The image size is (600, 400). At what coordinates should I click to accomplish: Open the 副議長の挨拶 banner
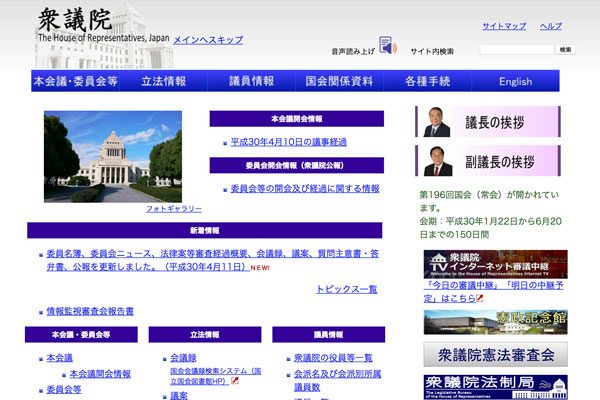click(488, 161)
